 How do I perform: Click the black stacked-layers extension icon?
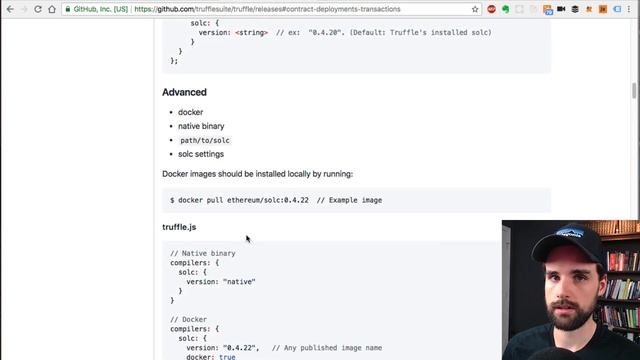(x=575, y=9)
